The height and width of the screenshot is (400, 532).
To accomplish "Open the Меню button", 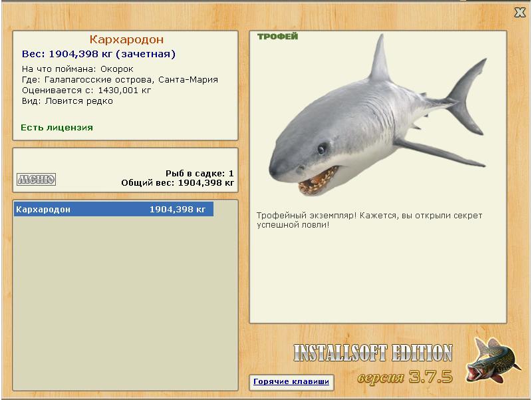I will tap(37, 179).
